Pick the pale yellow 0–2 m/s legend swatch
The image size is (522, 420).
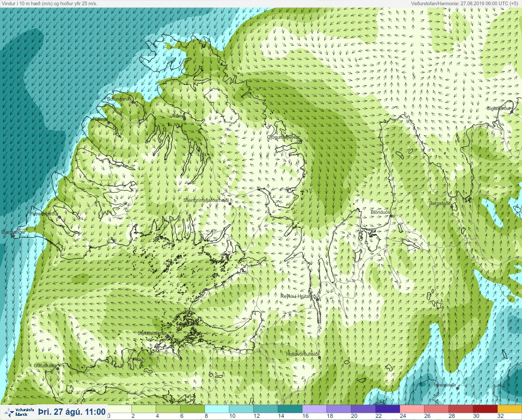(x=119, y=409)
